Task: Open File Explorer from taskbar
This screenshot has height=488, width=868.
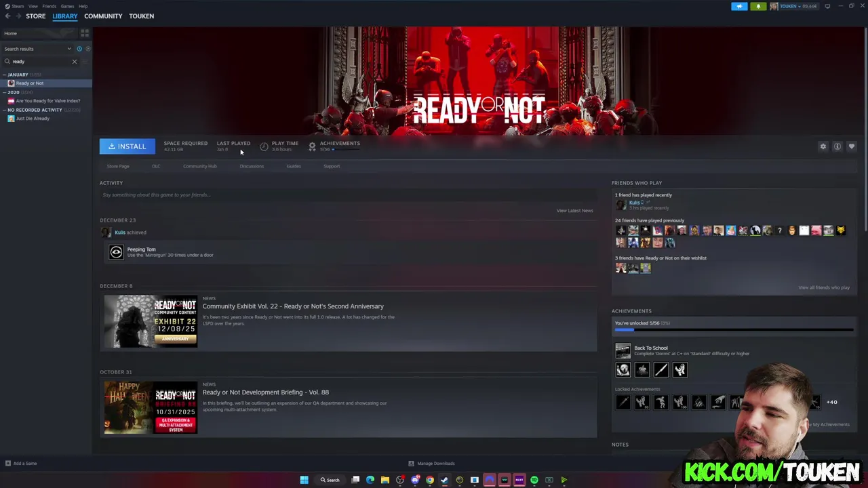Action: click(385, 480)
